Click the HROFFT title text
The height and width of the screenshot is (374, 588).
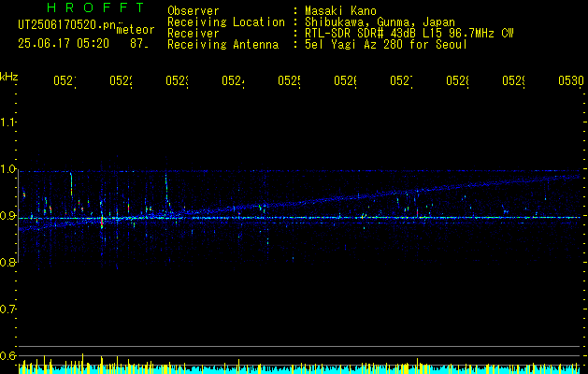(96, 7)
